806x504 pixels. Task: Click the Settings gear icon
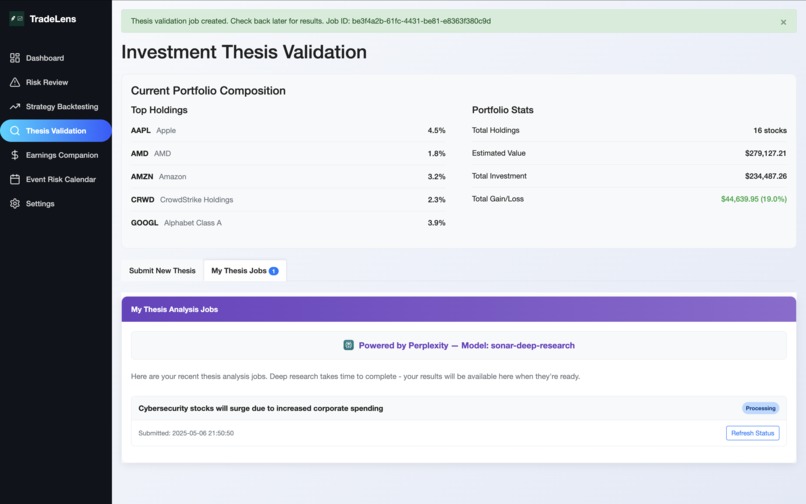[x=15, y=204]
